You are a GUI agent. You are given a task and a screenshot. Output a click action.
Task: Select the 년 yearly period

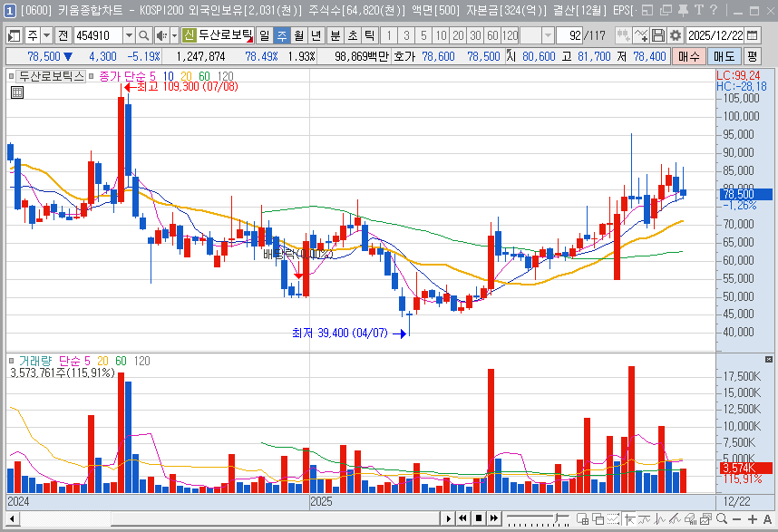click(x=316, y=35)
